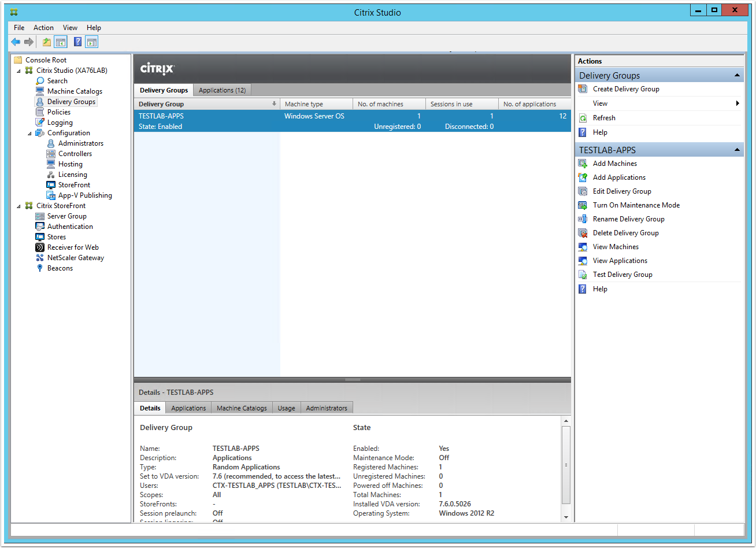Open the Stores node

(x=57, y=237)
